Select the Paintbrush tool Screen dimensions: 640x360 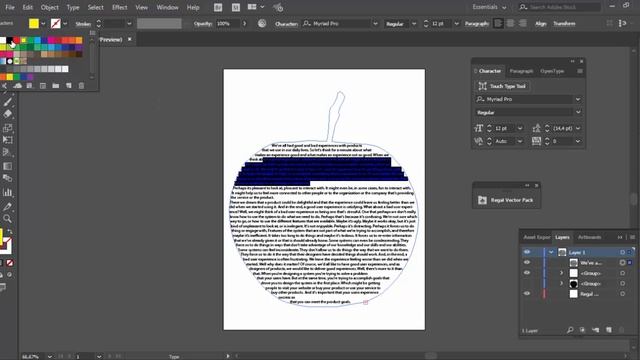point(7,102)
